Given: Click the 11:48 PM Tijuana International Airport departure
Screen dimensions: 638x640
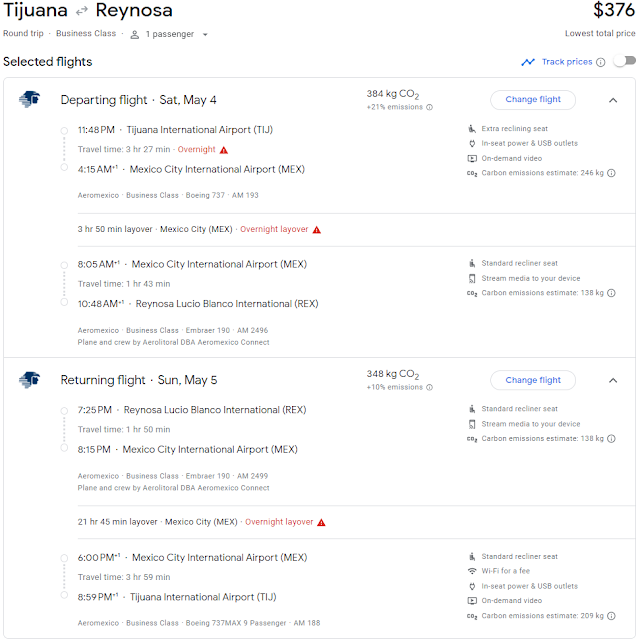Looking at the screenshot, I should click(x=175, y=130).
